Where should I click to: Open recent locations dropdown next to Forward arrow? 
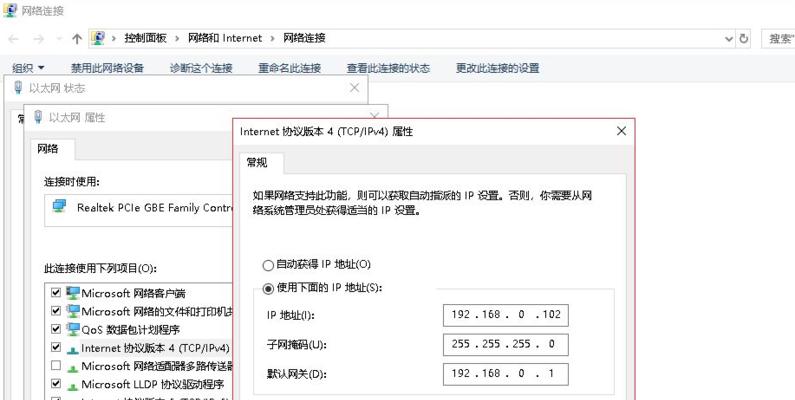59,39
